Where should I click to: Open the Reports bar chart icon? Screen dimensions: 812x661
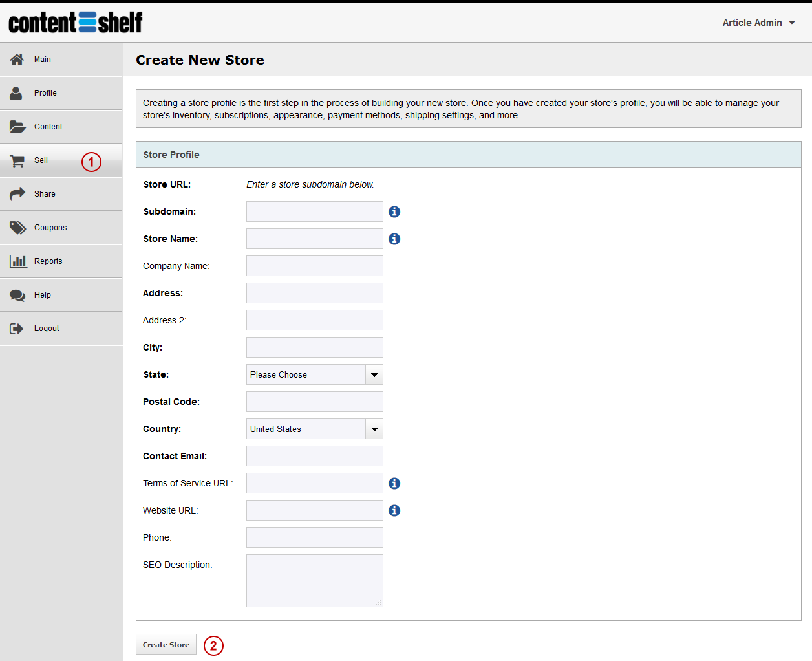pos(18,261)
